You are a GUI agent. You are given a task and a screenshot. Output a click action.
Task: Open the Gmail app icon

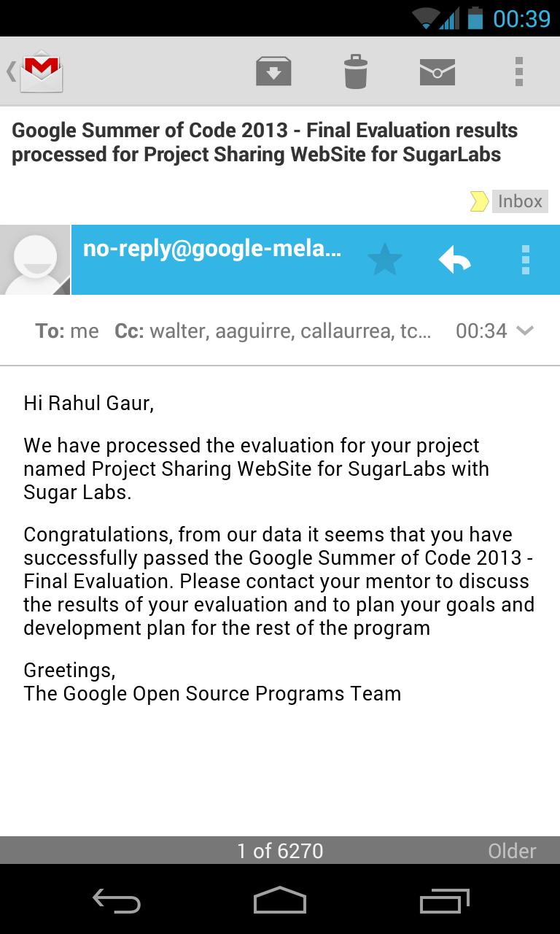tap(40, 71)
